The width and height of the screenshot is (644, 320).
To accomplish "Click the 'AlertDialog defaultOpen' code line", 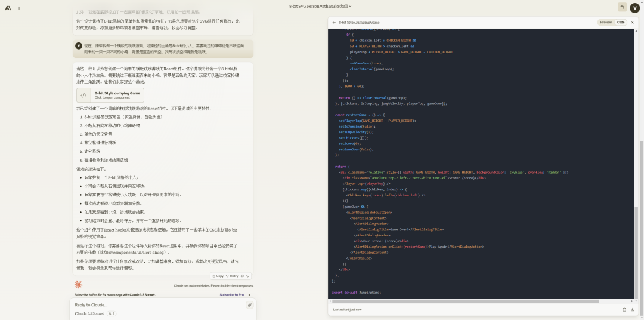I will tap(369, 212).
